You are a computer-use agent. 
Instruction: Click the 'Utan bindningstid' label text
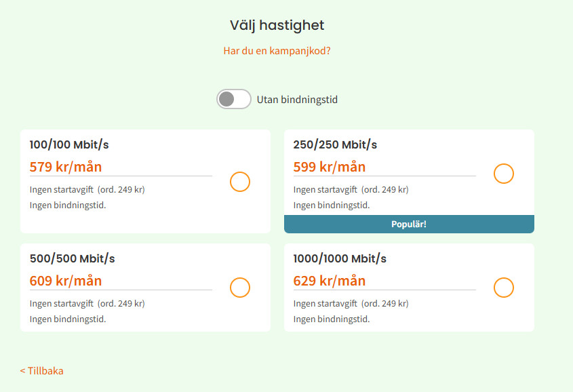pyautogui.click(x=297, y=100)
